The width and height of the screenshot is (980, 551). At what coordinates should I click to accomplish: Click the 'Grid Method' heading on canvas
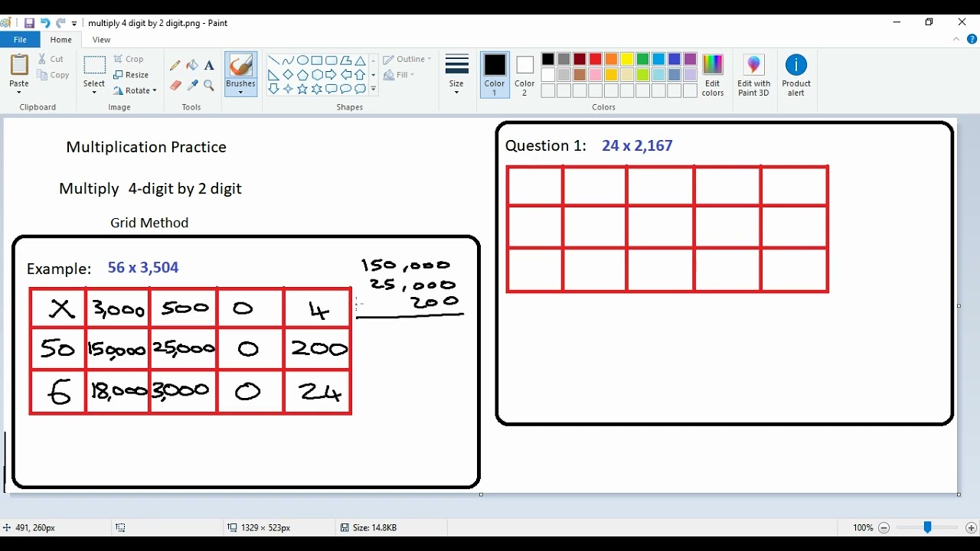pyautogui.click(x=149, y=223)
